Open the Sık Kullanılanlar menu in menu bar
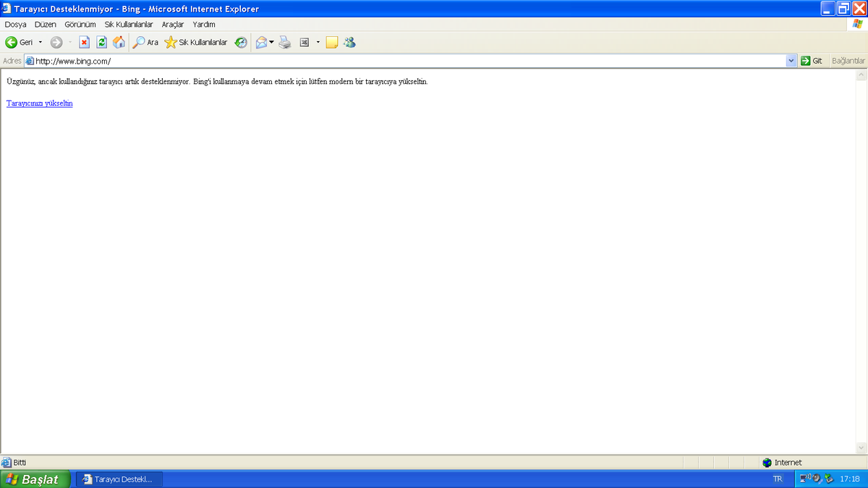The width and height of the screenshot is (868, 488). 129,24
